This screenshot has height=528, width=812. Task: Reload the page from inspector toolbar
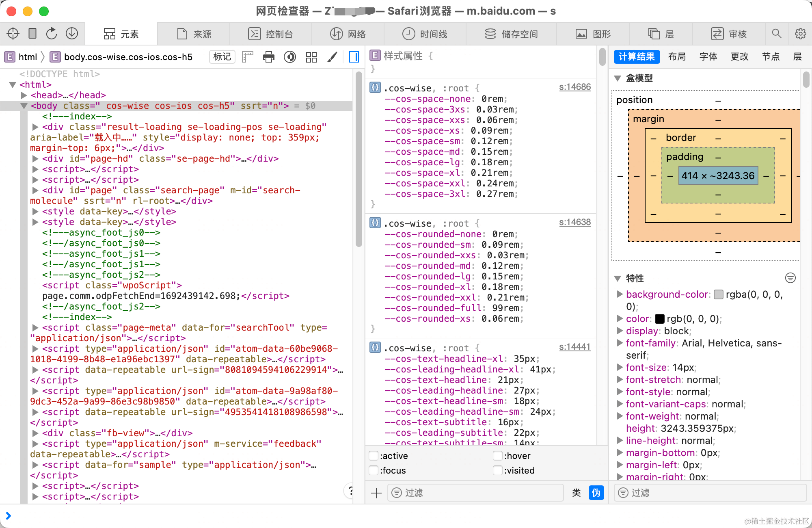click(x=52, y=33)
